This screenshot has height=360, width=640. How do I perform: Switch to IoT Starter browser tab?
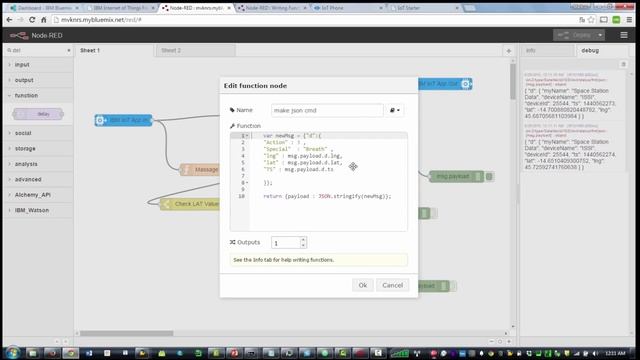[424, 8]
